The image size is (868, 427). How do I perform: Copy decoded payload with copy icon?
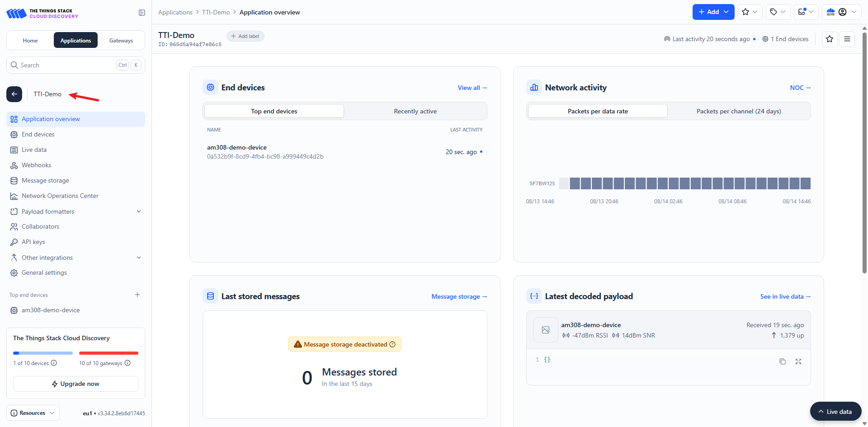(x=783, y=361)
